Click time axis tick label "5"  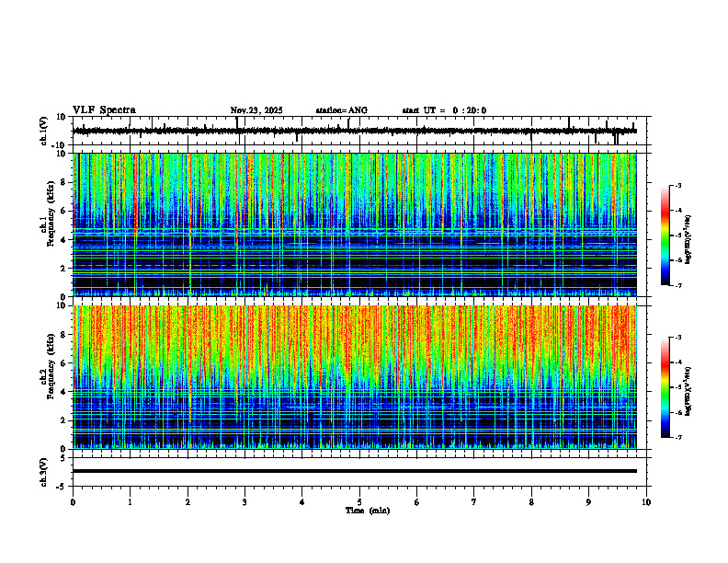[x=359, y=502]
